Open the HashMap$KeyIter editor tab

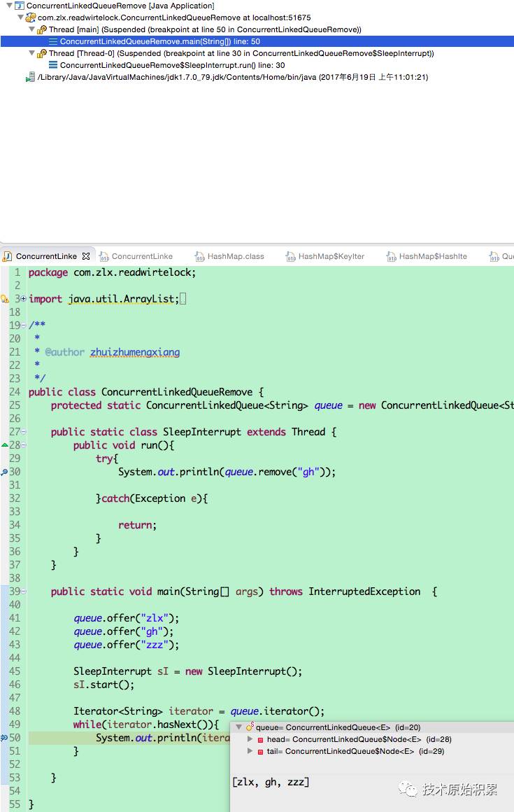click(x=331, y=256)
